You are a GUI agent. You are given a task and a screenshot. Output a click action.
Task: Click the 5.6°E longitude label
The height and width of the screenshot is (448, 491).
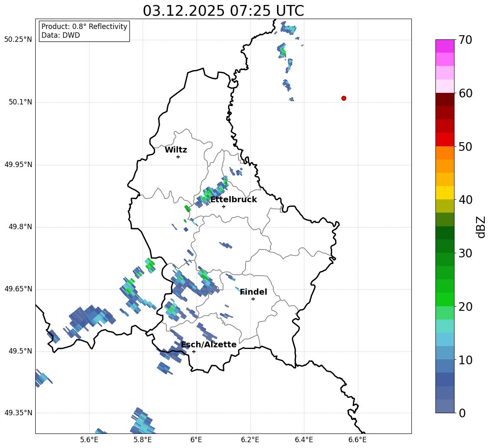pyautogui.click(x=89, y=440)
